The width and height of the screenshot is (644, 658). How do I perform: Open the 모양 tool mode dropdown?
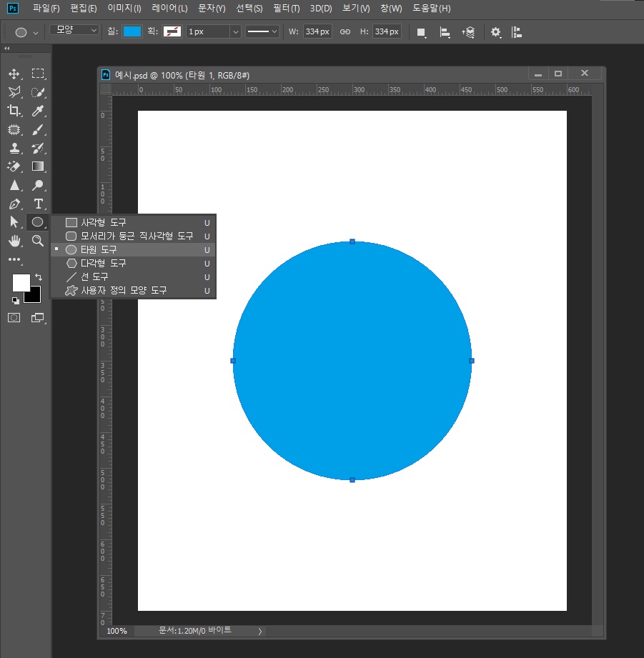point(74,30)
